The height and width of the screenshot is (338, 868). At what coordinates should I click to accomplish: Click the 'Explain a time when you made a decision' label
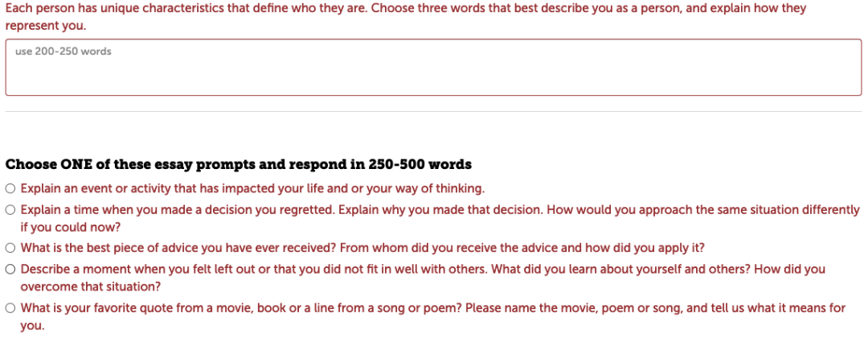[440, 218]
